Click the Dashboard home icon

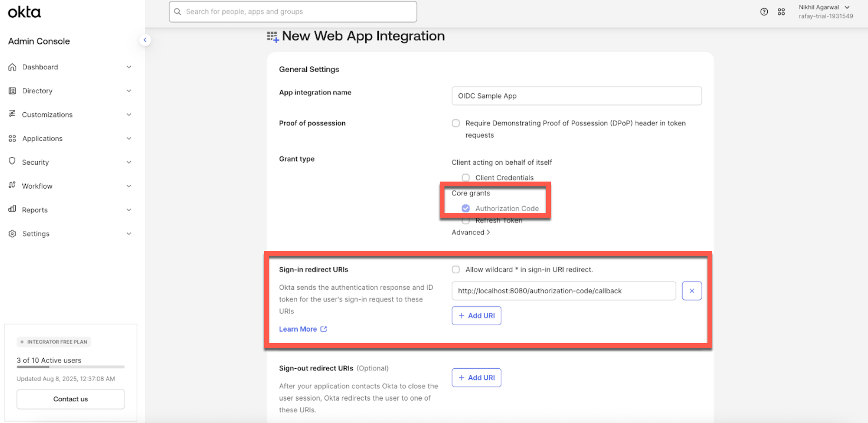pos(12,67)
